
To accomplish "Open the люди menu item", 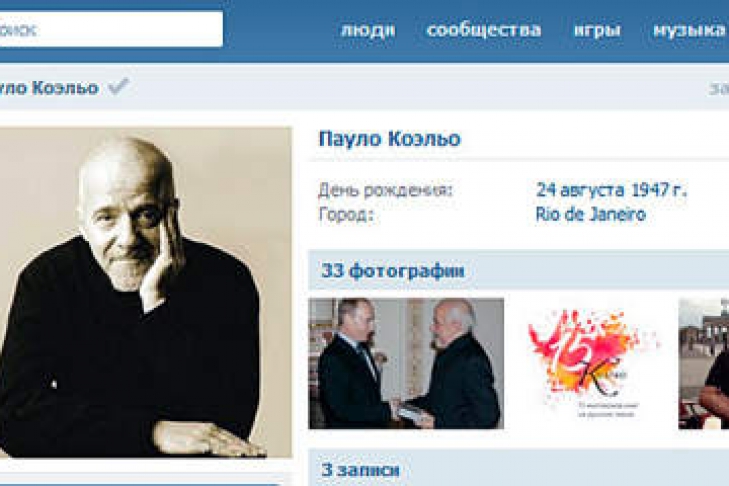I will pos(368,30).
